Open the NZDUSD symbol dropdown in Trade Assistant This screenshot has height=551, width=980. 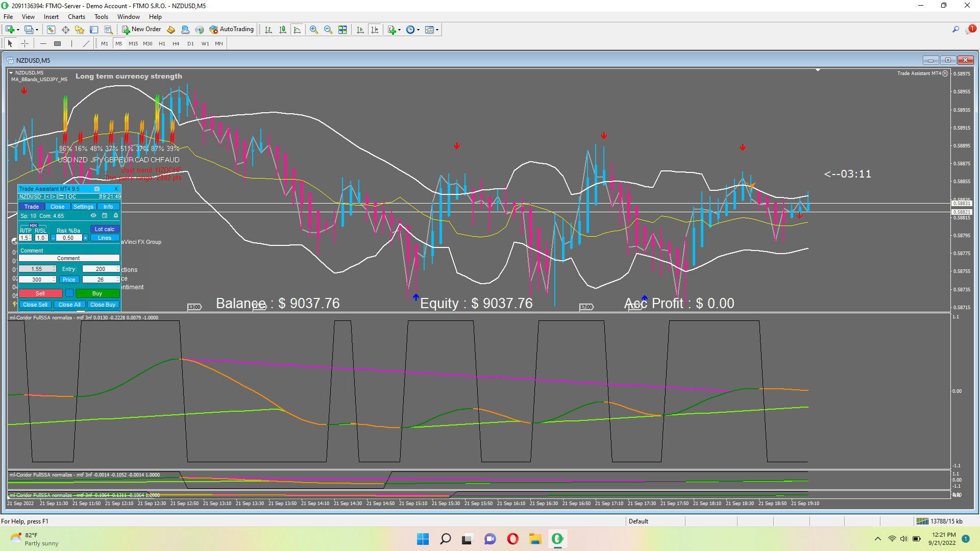[31, 197]
